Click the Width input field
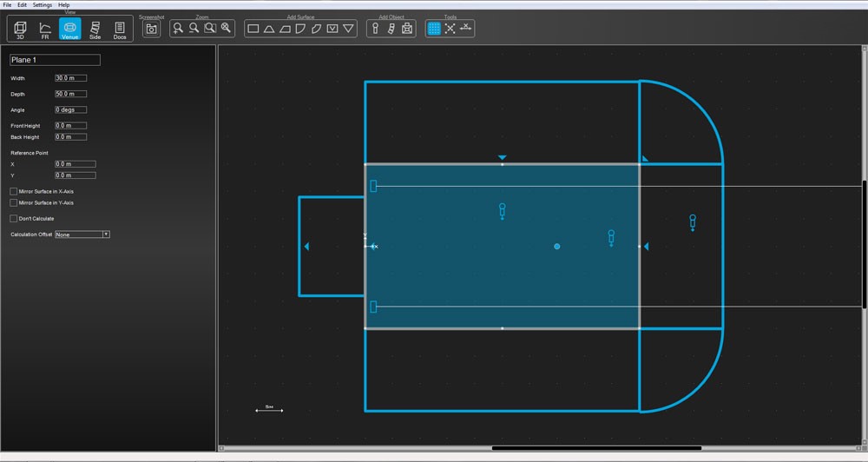This screenshot has height=462, width=868. pos(70,78)
